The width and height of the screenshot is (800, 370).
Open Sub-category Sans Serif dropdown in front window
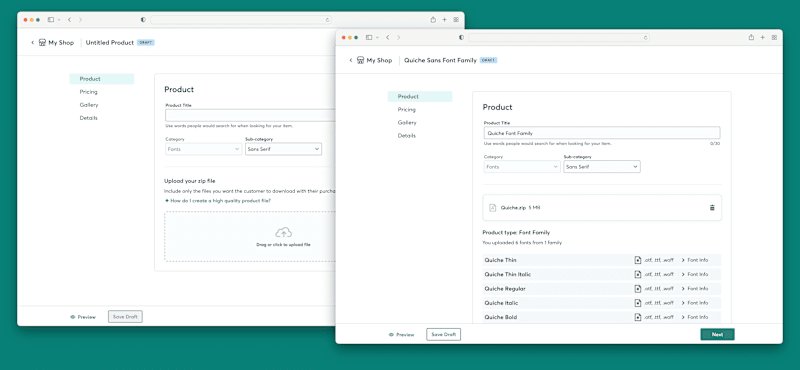pos(602,167)
